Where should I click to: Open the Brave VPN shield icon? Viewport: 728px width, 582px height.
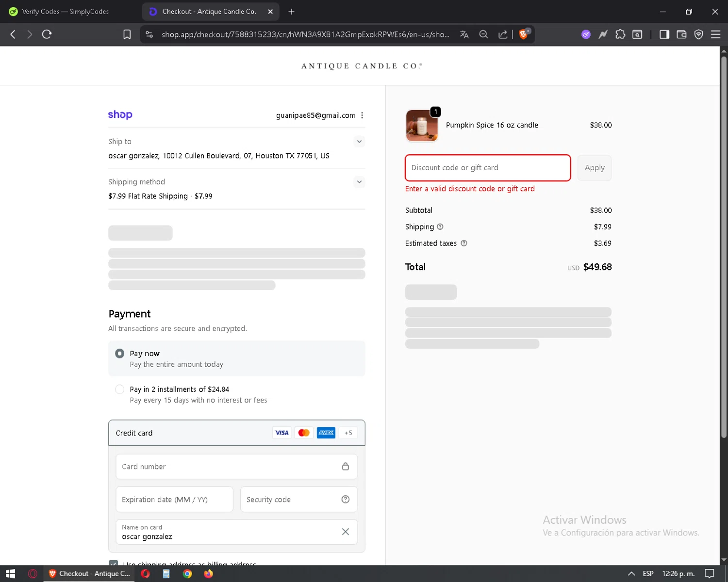coord(698,34)
